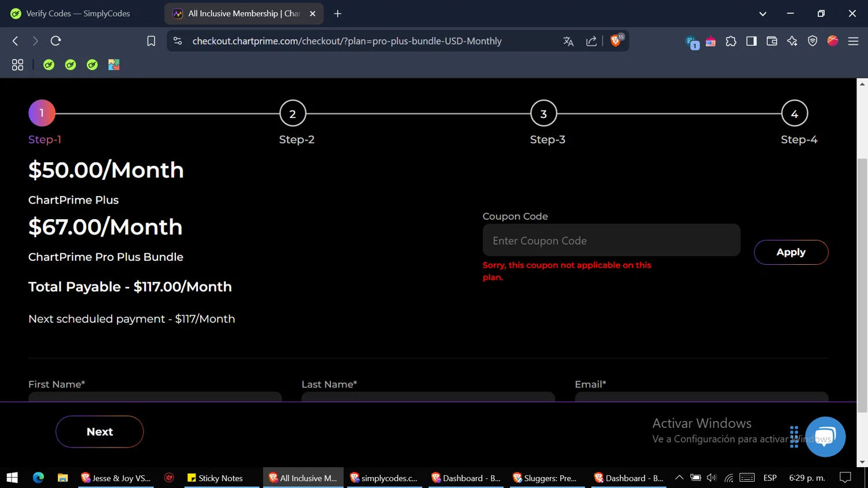Expand the tab search dropdown arrow
The width and height of the screenshot is (868, 488).
763,13
